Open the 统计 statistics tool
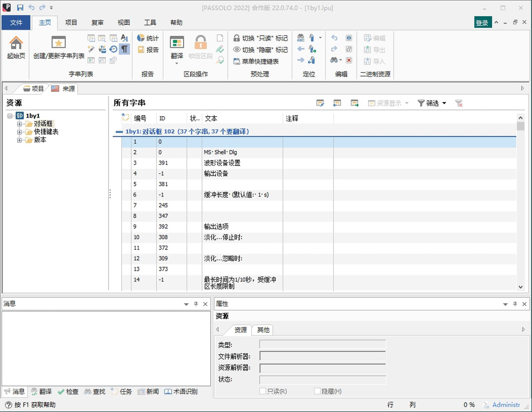Image resolution: width=532 pixels, height=412 pixels. pos(148,38)
